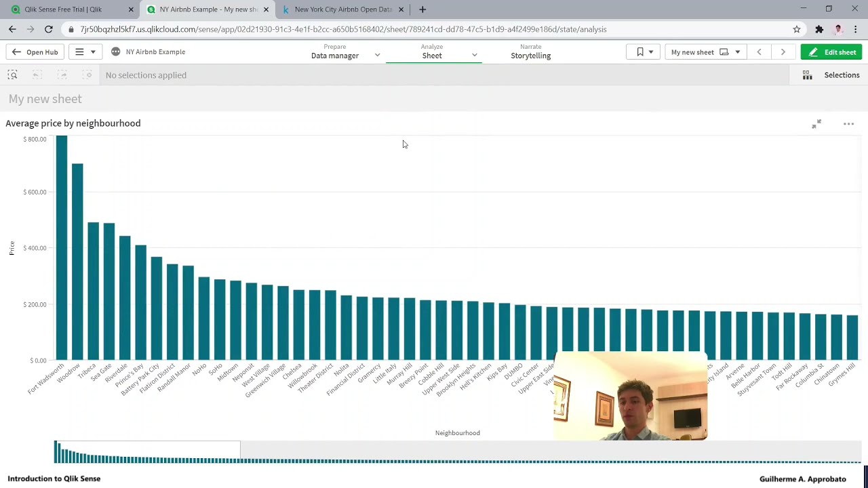Open the smart search icon
868x488 pixels.
[12, 75]
